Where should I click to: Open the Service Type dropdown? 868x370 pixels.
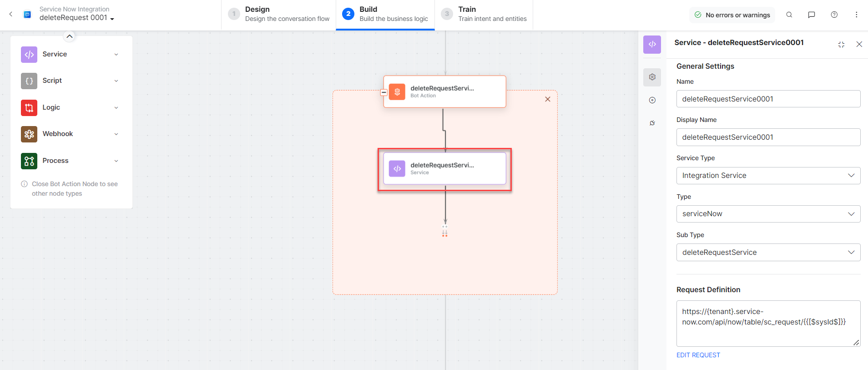click(768, 176)
